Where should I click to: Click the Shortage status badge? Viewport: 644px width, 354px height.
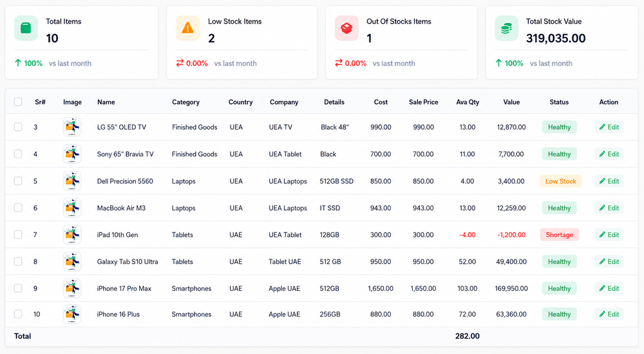[560, 234]
